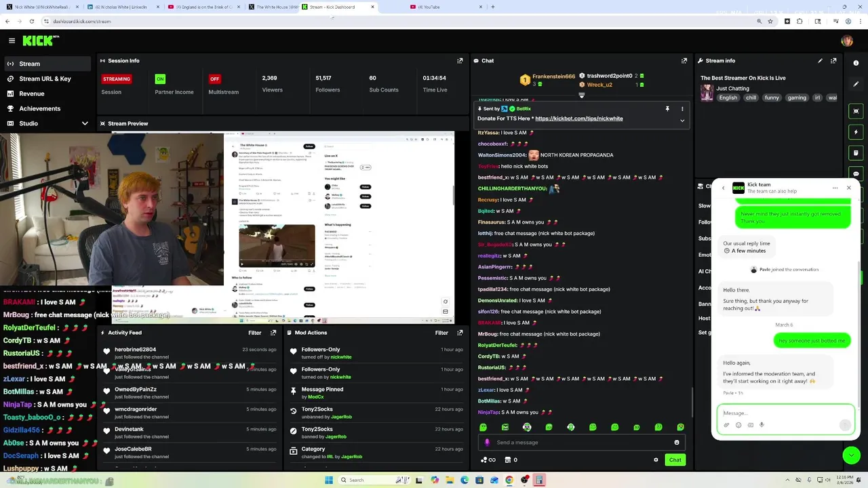Pop out the Session Info panel
868x488 pixels.
pyautogui.click(x=460, y=60)
